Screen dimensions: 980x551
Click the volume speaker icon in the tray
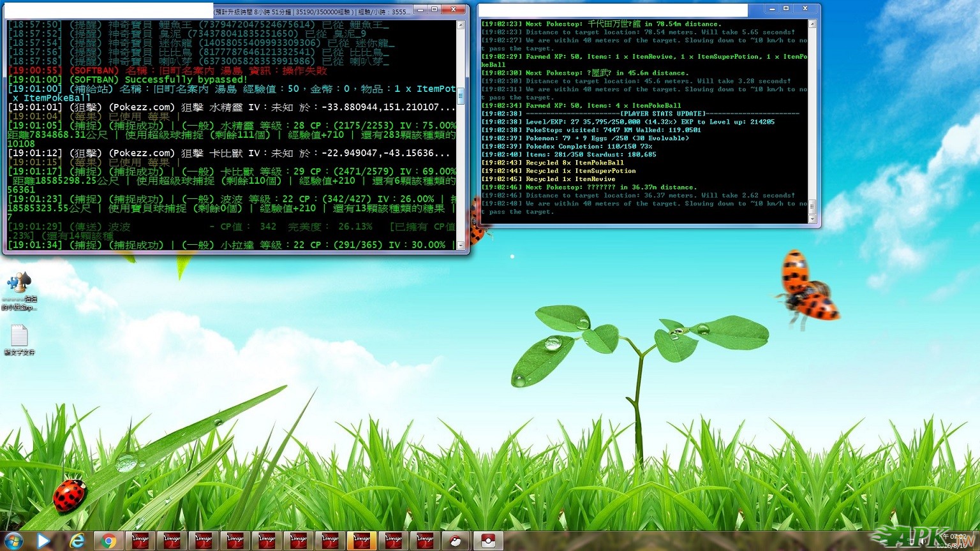(x=923, y=541)
